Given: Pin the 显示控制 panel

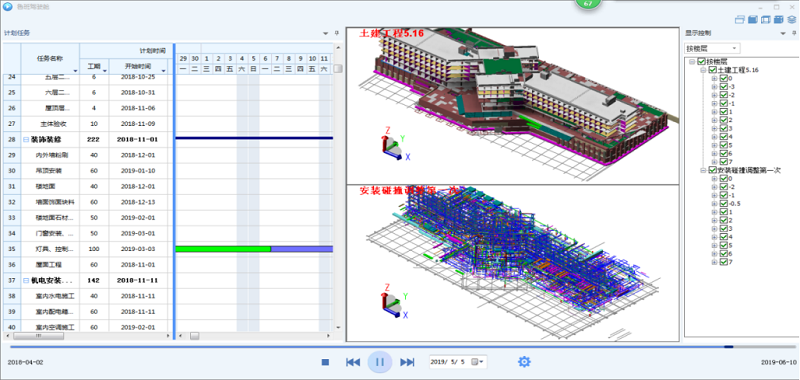Looking at the screenshot, I should [794, 33].
